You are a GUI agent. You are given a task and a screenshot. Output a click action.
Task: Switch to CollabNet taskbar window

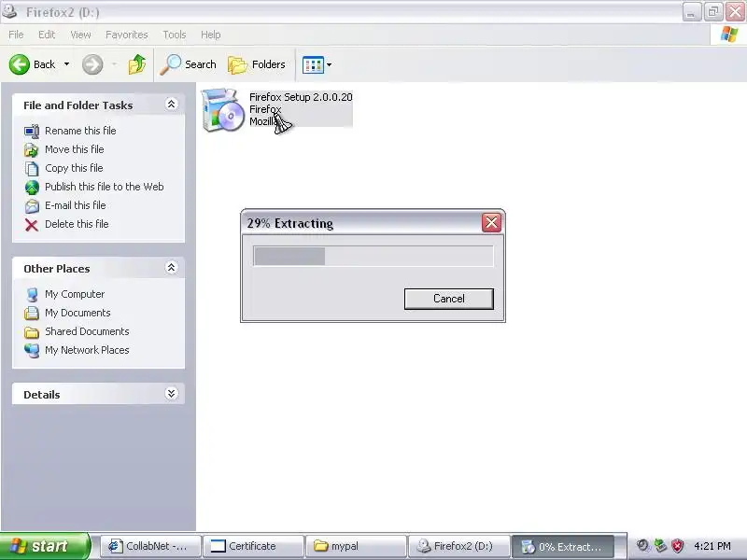pos(150,546)
